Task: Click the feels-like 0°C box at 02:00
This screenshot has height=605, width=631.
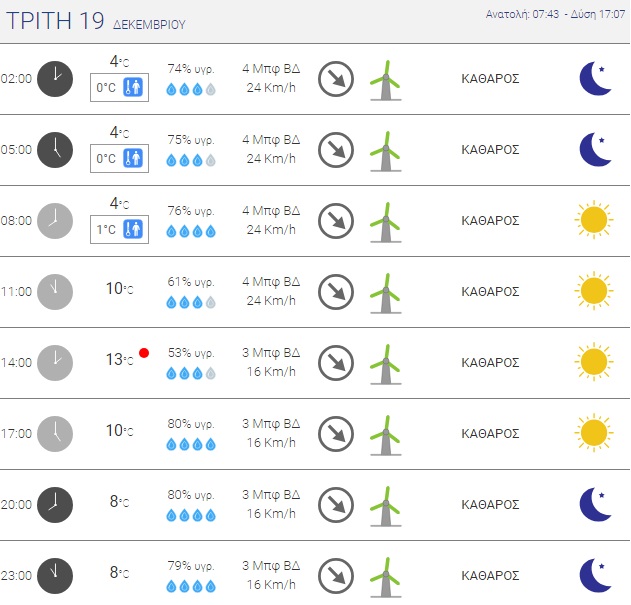Action: point(119,88)
